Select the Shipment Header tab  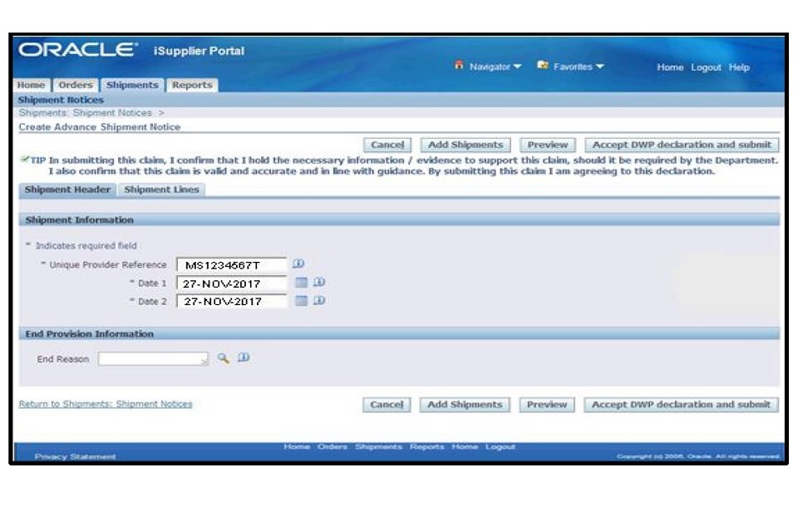coord(67,190)
